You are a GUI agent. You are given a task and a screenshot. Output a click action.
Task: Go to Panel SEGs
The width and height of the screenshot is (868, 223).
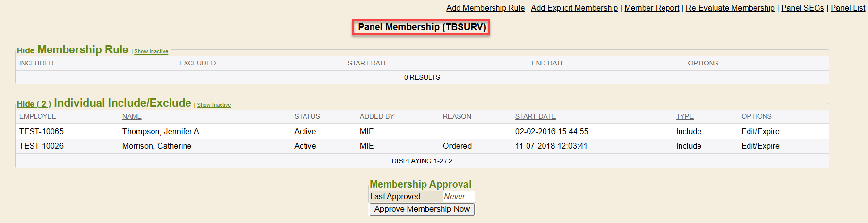point(802,8)
